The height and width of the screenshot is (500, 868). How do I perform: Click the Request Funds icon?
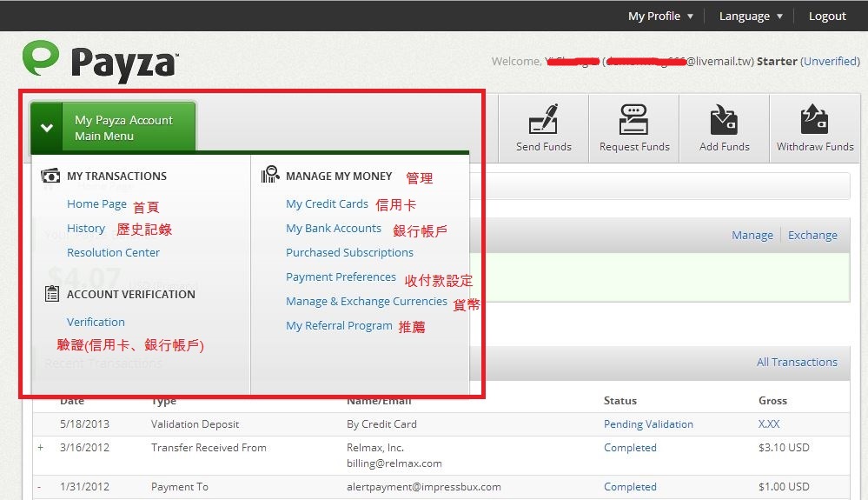coord(633,119)
